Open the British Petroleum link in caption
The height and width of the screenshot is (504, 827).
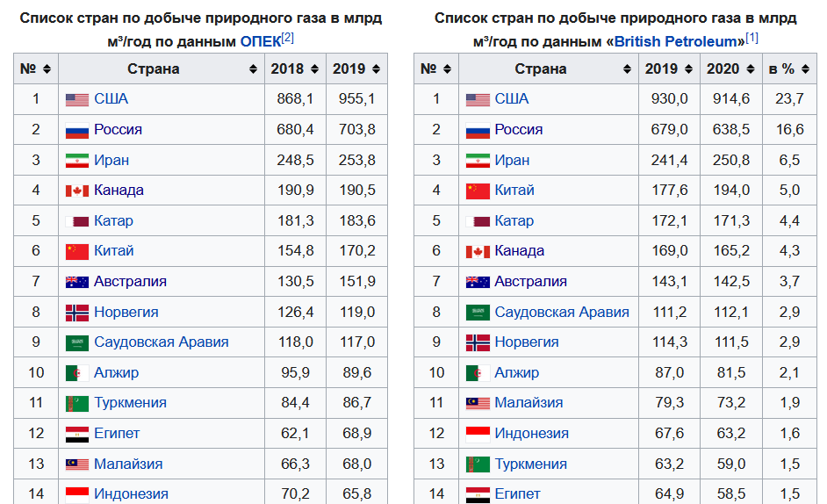[x=676, y=41]
